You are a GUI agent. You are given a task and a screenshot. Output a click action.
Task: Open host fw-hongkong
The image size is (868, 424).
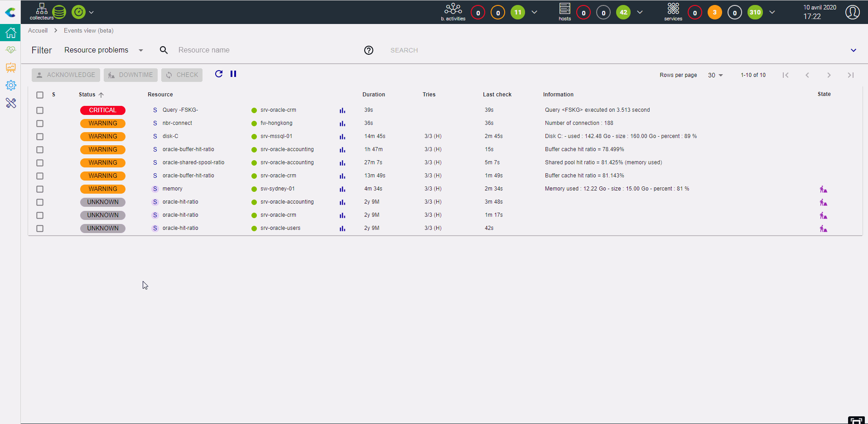click(x=276, y=123)
